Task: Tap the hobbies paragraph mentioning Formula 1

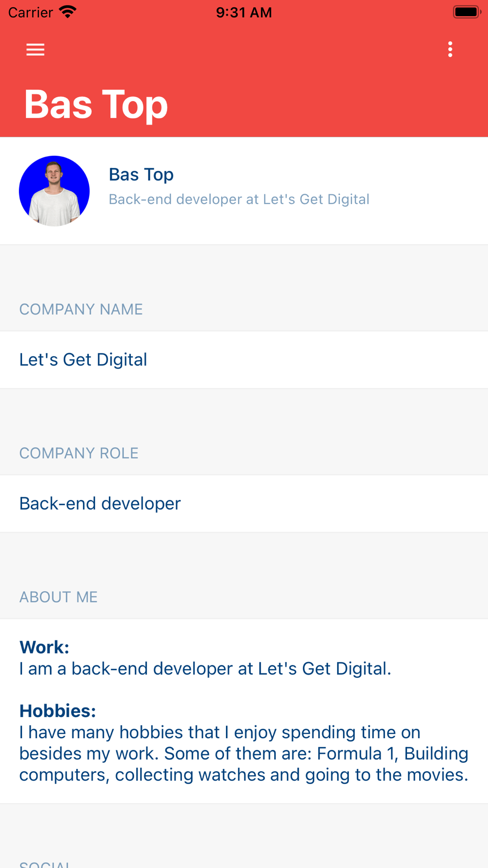Action: click(x=244, y=753)
